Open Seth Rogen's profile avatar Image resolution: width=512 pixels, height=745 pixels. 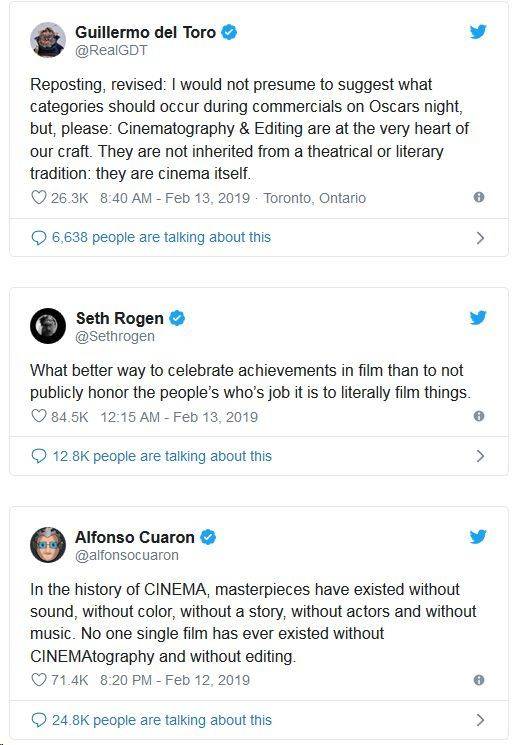click(x=47, y=326)
